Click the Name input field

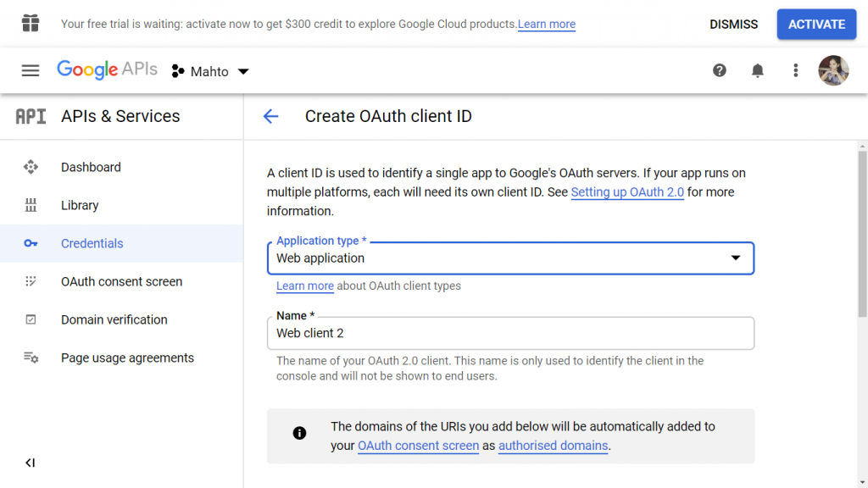pos(510,333)
